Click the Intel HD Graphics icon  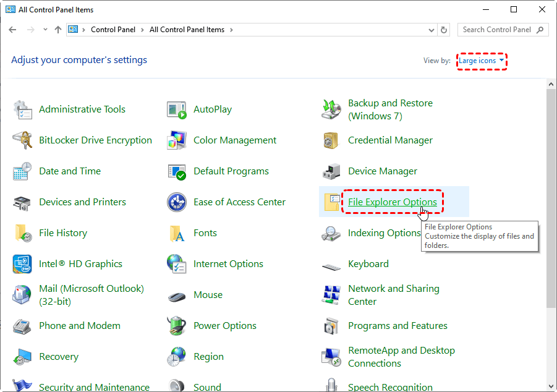22,264
